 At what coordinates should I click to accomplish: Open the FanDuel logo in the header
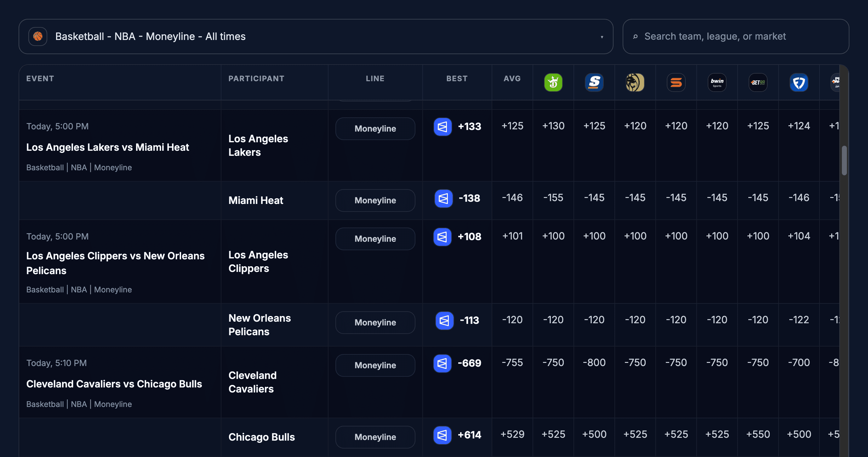[x=799, y=82]
